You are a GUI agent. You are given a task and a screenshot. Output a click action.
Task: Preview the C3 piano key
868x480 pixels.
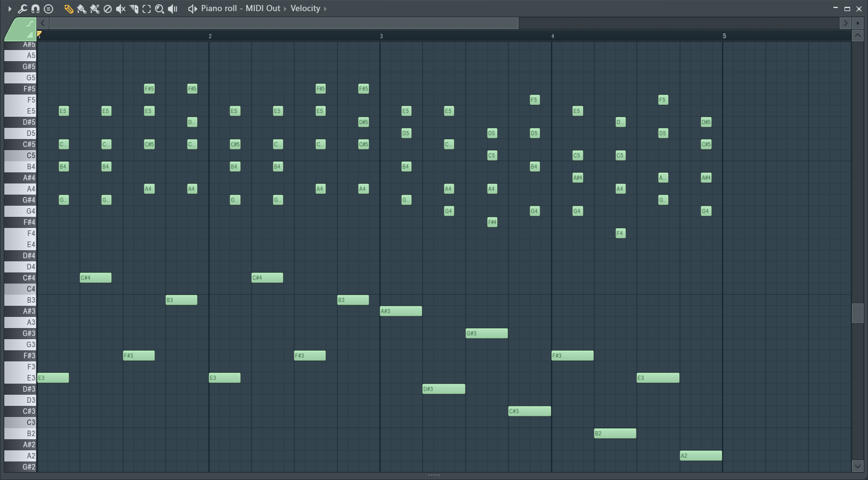tap(20, 423)
